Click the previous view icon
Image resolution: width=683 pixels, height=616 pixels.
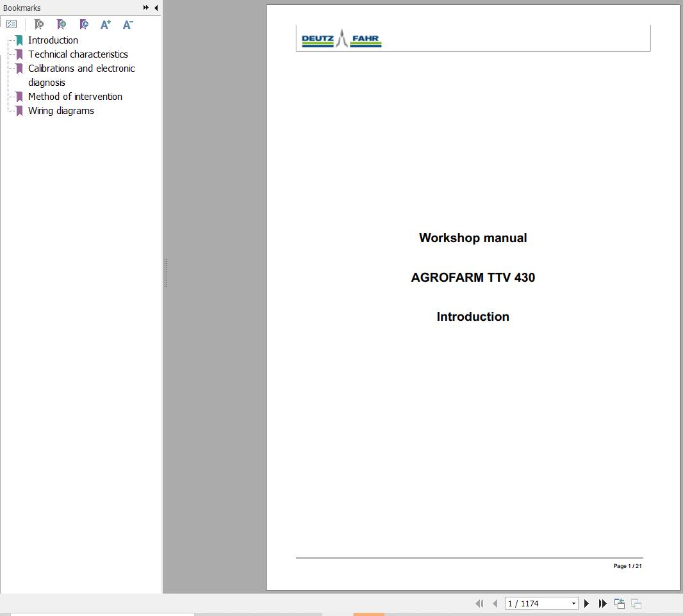620,603
